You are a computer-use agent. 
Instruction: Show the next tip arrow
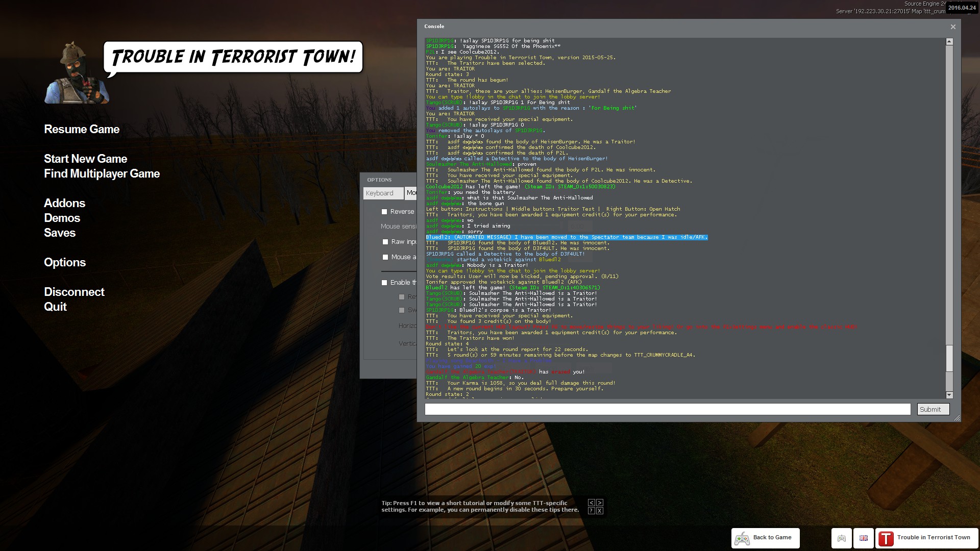600,503
